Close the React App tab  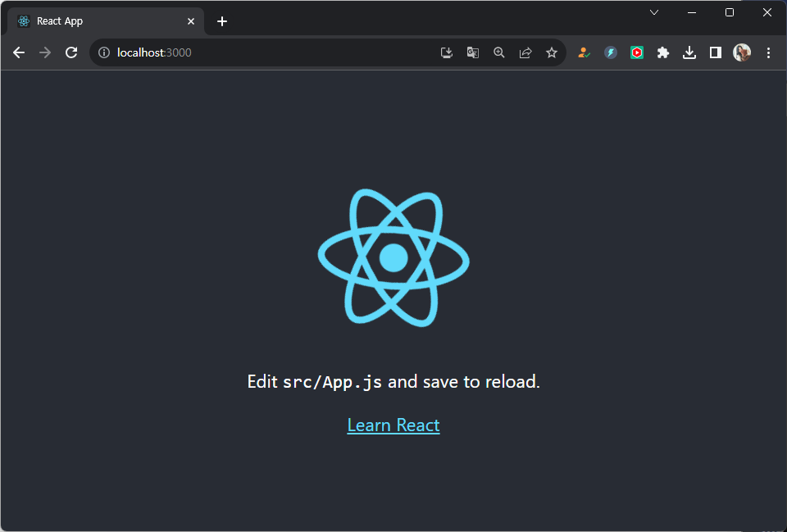(191, 21)
